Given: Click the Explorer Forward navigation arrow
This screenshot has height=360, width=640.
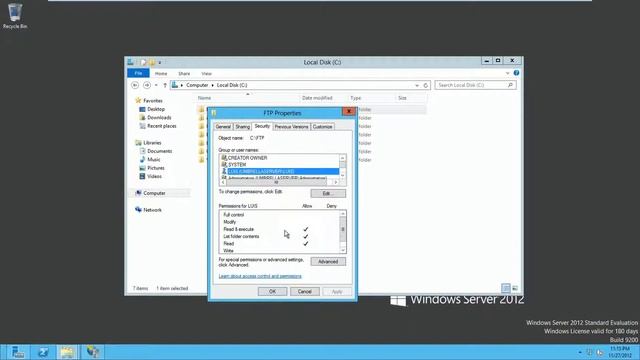Looking at the screenshot, I should [147, 85].
